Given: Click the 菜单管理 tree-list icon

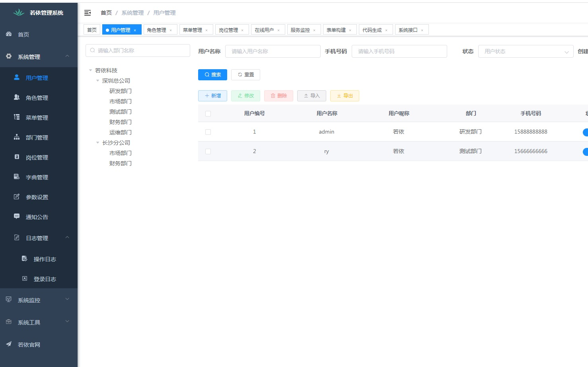Looking at the screenshot, I should (17, 117).
